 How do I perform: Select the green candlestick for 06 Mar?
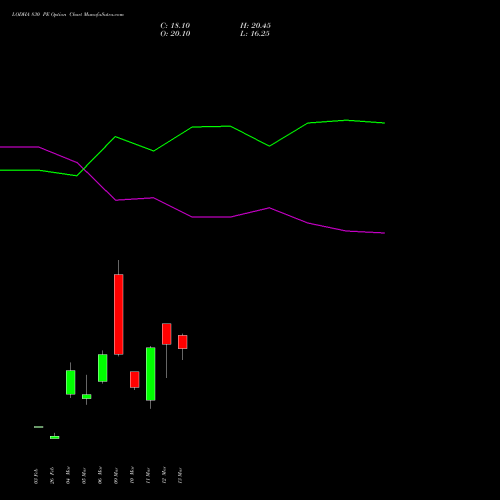click(103, 368)
